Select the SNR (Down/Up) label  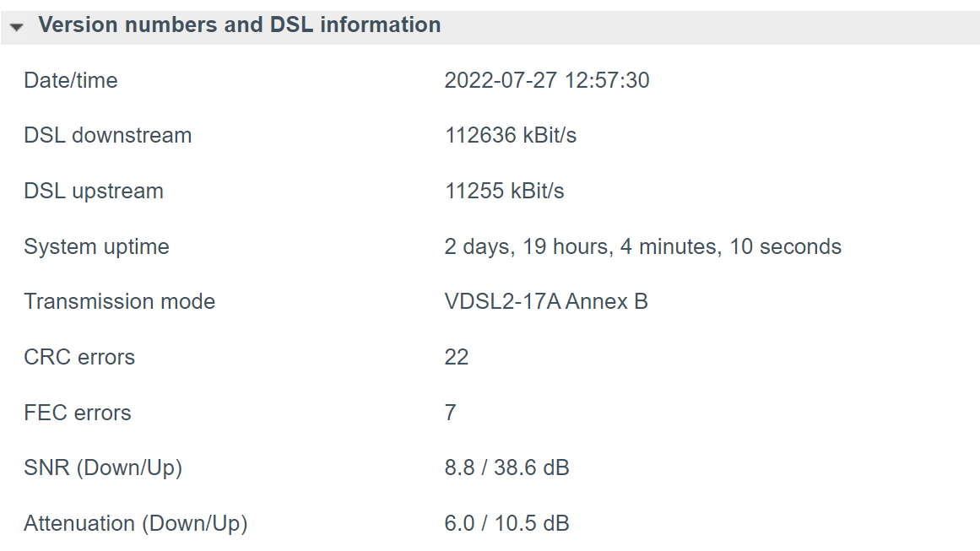coord(103,468)
